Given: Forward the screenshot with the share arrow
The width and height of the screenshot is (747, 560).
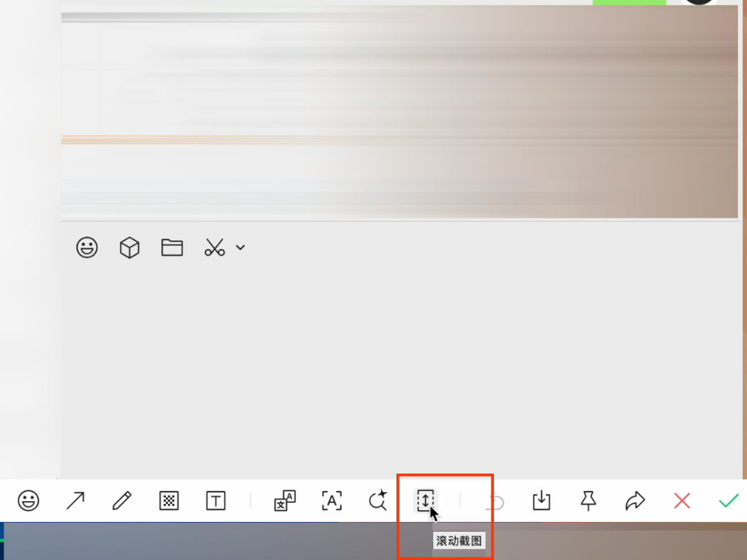Looking at the screenshot, I should [635, 501].
